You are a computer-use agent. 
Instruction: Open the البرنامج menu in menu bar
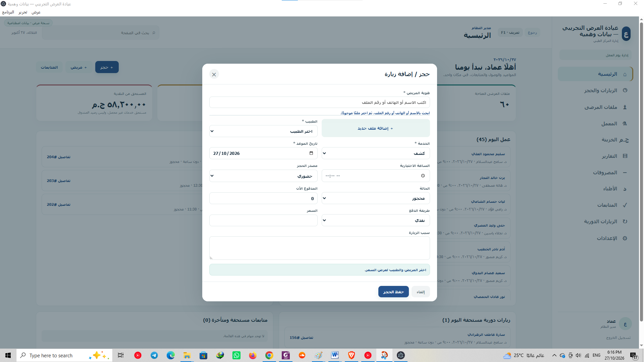coord(8,12)
